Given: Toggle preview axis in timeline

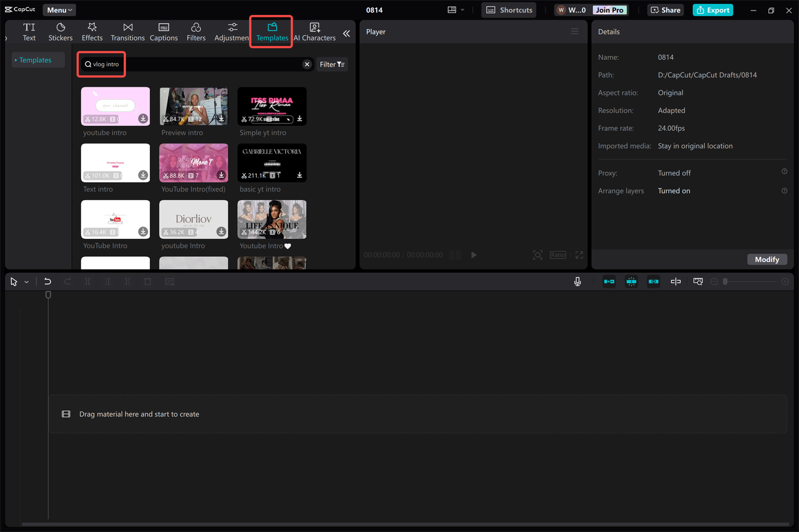Looking at the screenshot, I should pos(675,282).
